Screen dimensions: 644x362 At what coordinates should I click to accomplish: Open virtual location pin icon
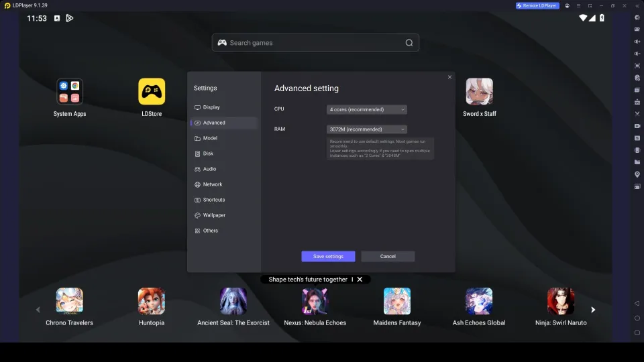point(637,174)
